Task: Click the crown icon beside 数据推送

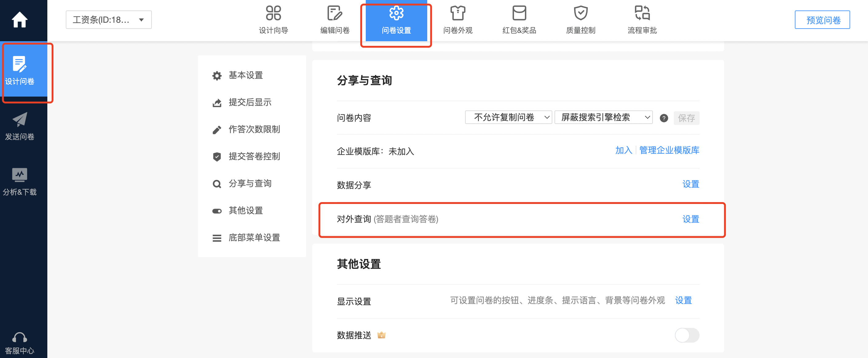Action: point(381,335)
